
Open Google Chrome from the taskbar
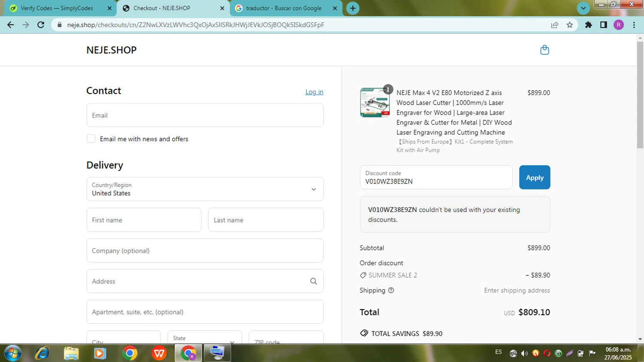pos(130,353)
